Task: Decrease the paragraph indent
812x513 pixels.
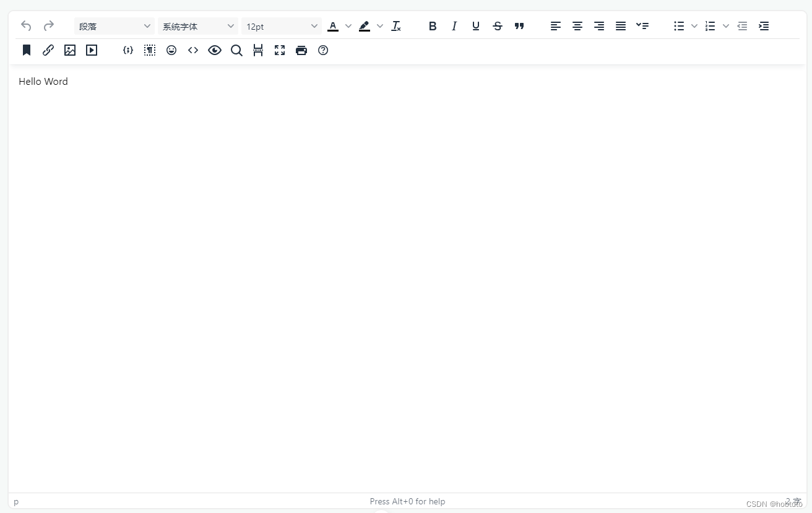Action: 742,26
